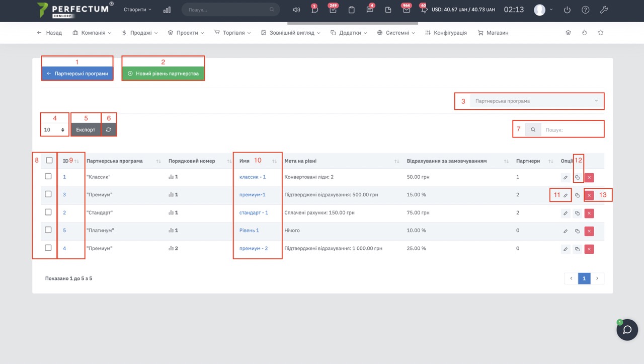Open the премиум - 2 level link
644x364 pixels.
point(254,249)
